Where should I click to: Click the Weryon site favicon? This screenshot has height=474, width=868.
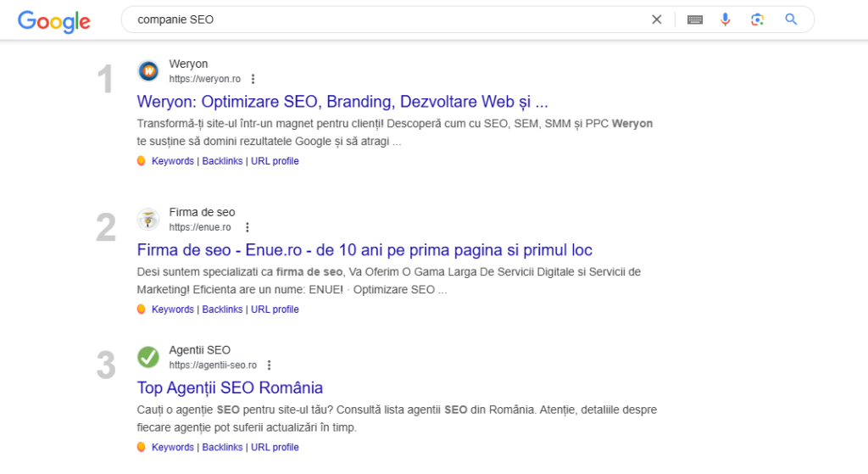[x=148, y=71]
